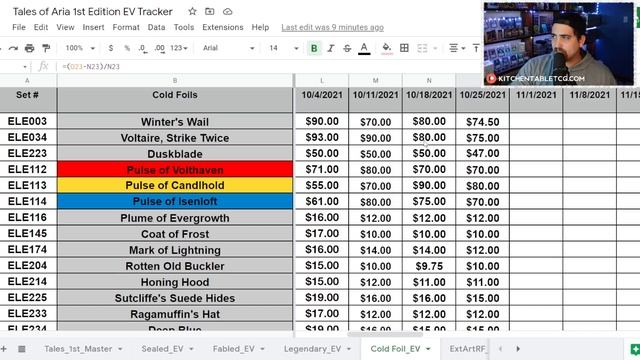Open the 123 number format dropdown
This screenshot has height=360, width=640.
coord(179,48)
